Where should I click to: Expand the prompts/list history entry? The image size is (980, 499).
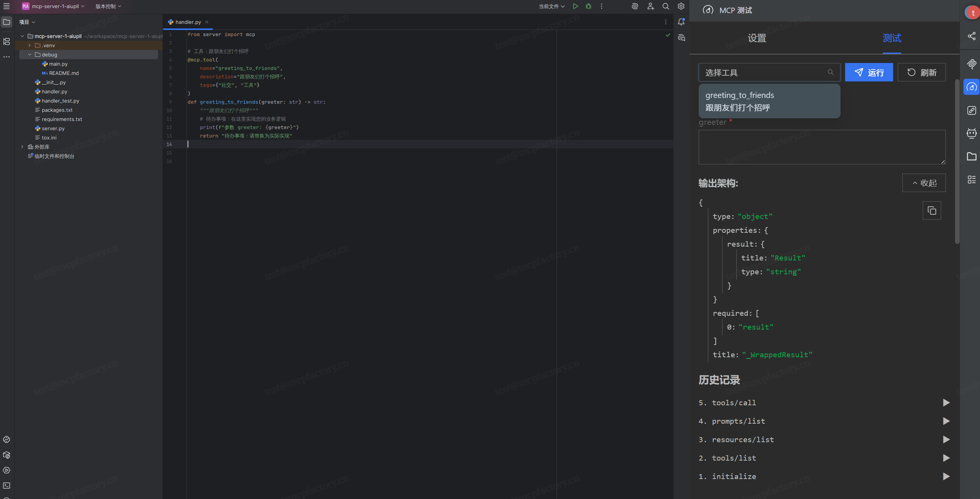[946, 421]
